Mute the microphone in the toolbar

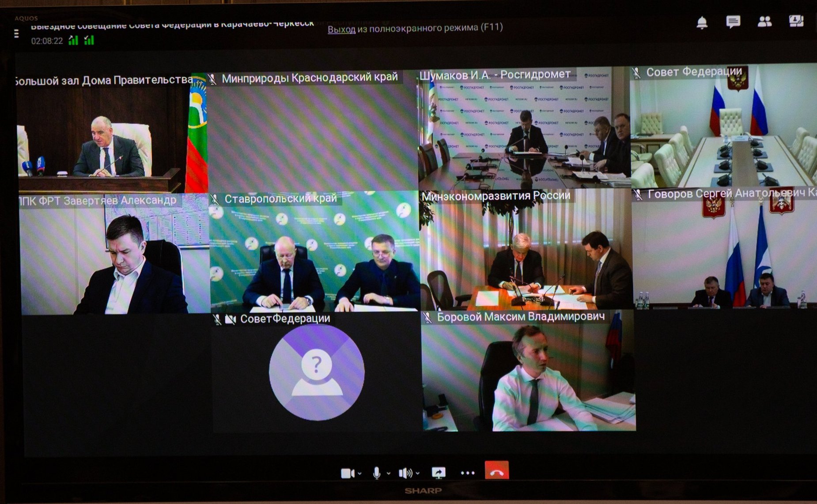pyautogui.click(x=377, y=473)
